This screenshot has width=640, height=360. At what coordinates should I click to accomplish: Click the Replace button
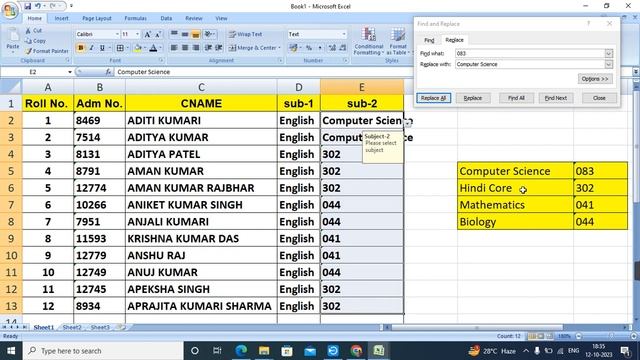[473, 98]
